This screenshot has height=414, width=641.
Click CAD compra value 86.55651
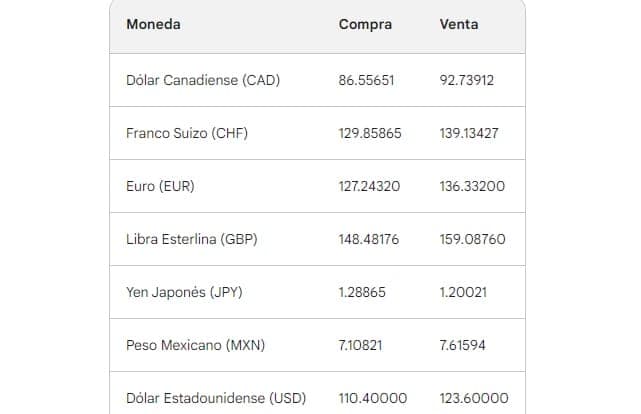(366, 81)
